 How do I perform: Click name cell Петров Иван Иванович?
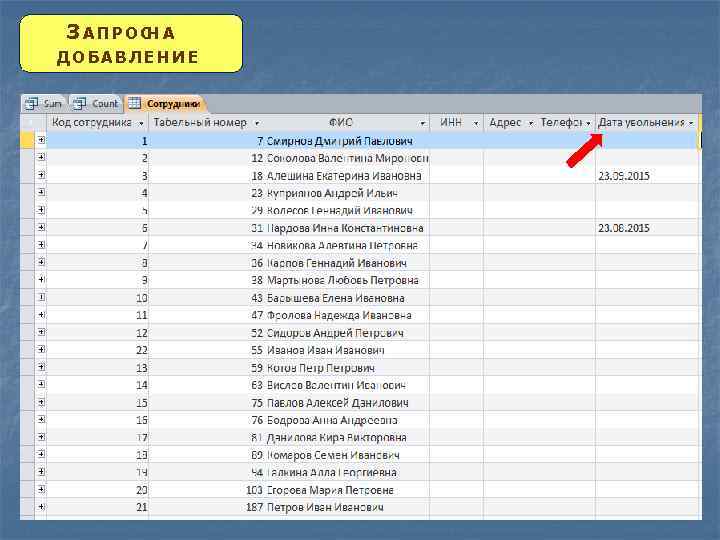[346, 507]
